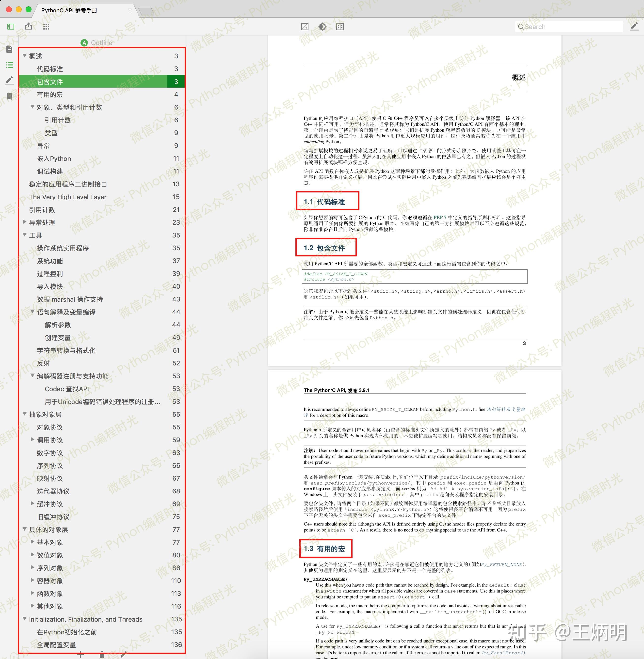
Task: Select the document preview icon in left rail
Action: coord(10,49)
